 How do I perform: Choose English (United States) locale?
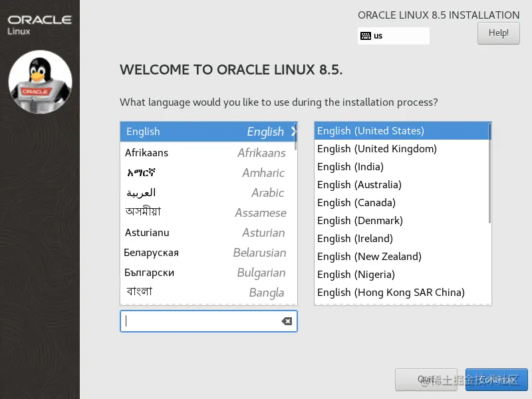click(x=402, y=131)
